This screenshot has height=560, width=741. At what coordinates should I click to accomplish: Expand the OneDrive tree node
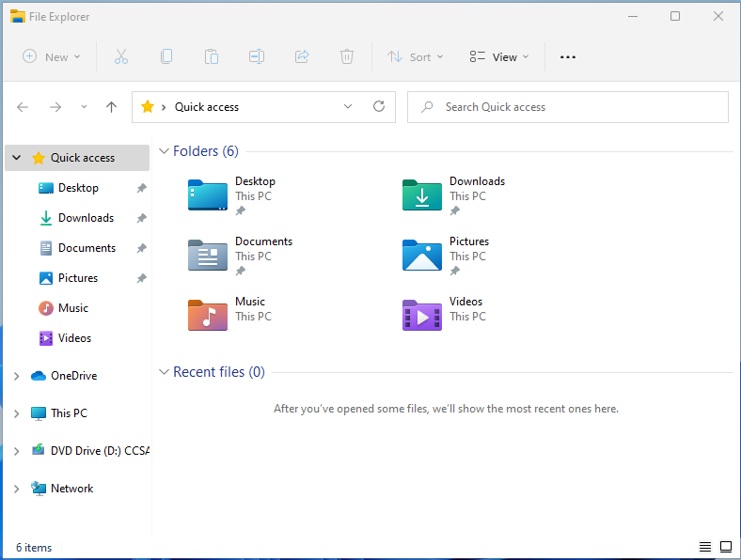click(17, 376)
